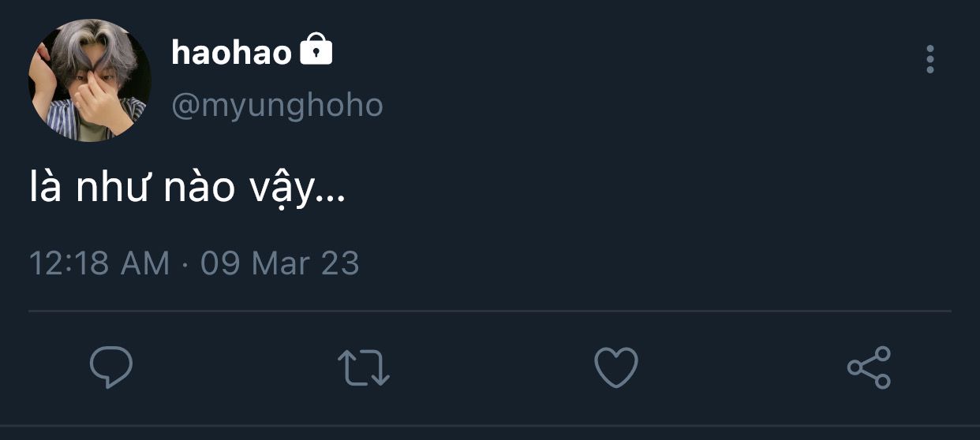Expand tweet options with vertical ellipsis

click(930, 59)
